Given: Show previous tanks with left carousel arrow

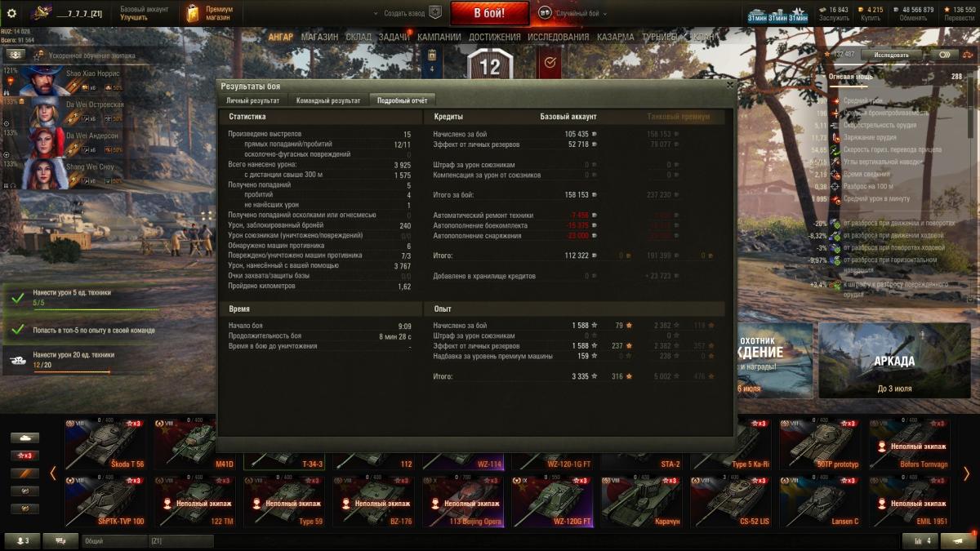Looking at the screenshot, I should point(53,473).
